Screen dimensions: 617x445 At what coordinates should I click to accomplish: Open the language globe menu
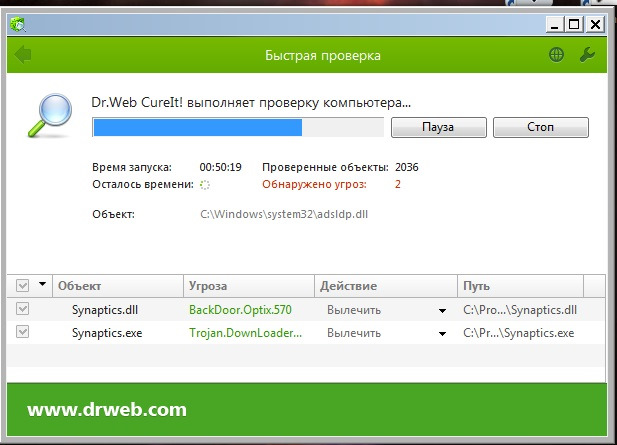coord(556,55)
